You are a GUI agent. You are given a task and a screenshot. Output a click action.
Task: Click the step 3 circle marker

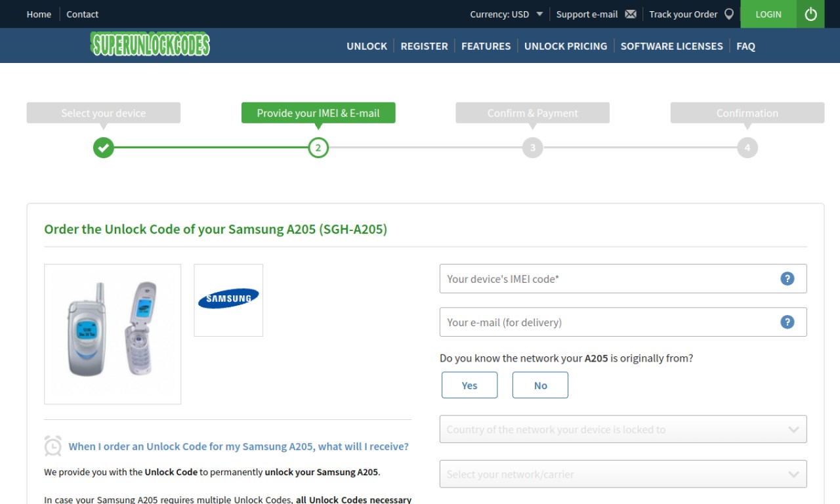click(x=532, y=148)
